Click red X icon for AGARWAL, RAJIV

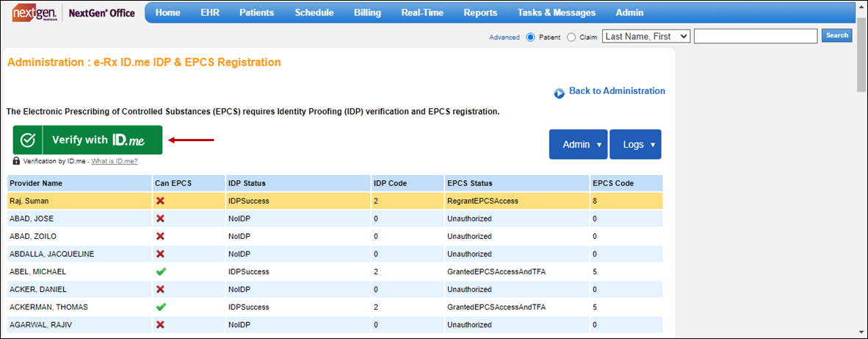[160, 324]
